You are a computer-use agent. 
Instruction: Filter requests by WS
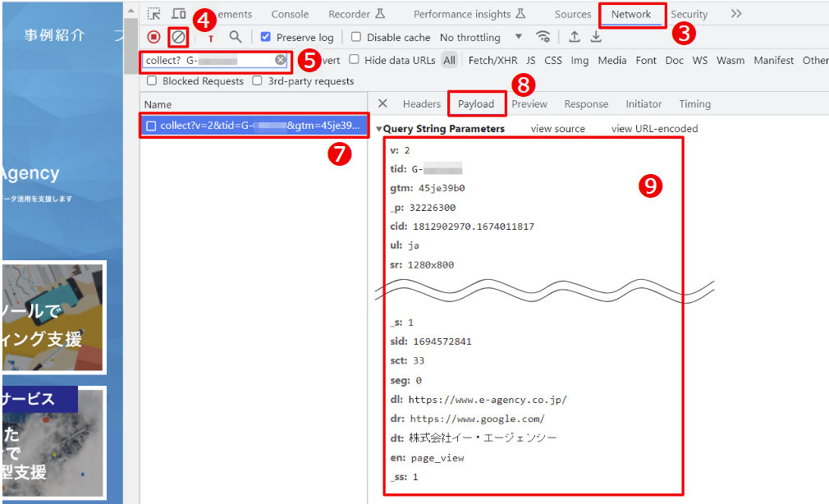tap(699, 60)
